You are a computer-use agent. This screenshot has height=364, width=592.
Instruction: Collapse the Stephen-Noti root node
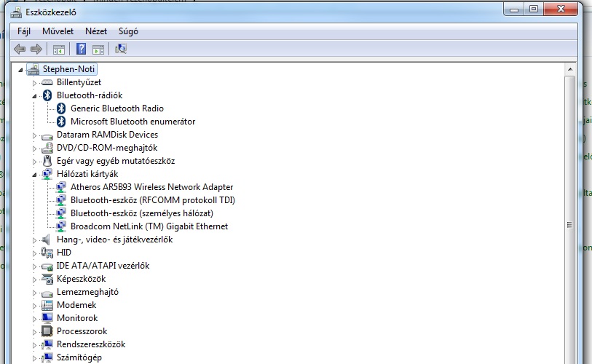(20, 70)
